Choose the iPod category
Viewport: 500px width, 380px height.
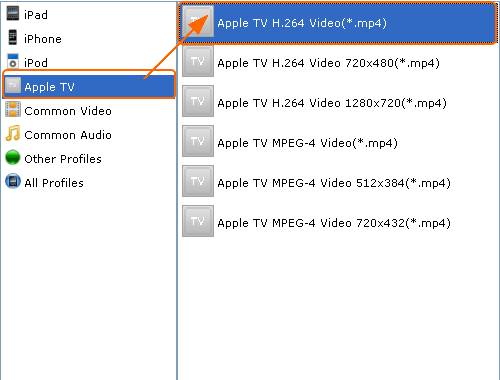(x=89, y=62)
